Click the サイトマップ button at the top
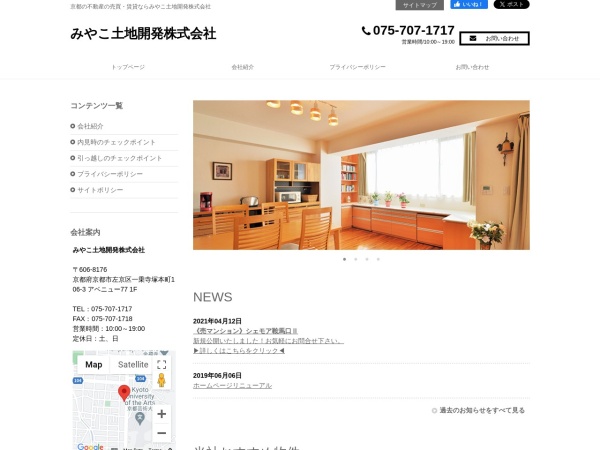 click(x=419, y=5)
